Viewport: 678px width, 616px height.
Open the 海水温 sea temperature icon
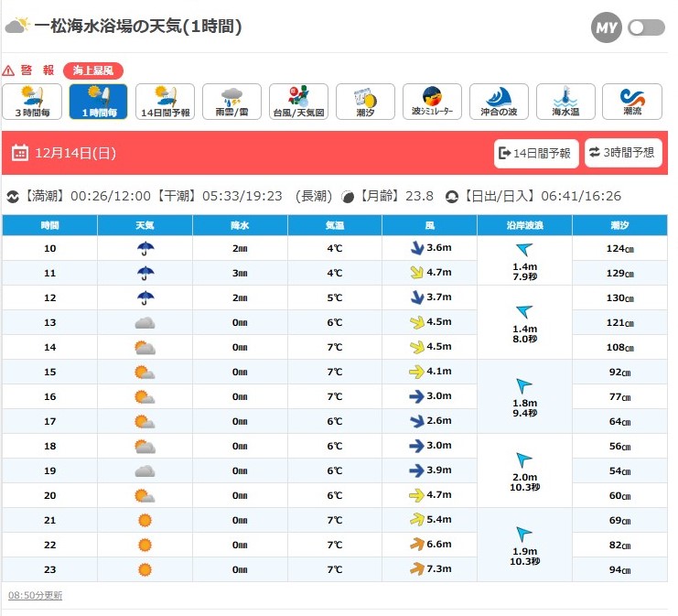coord(565,102)
